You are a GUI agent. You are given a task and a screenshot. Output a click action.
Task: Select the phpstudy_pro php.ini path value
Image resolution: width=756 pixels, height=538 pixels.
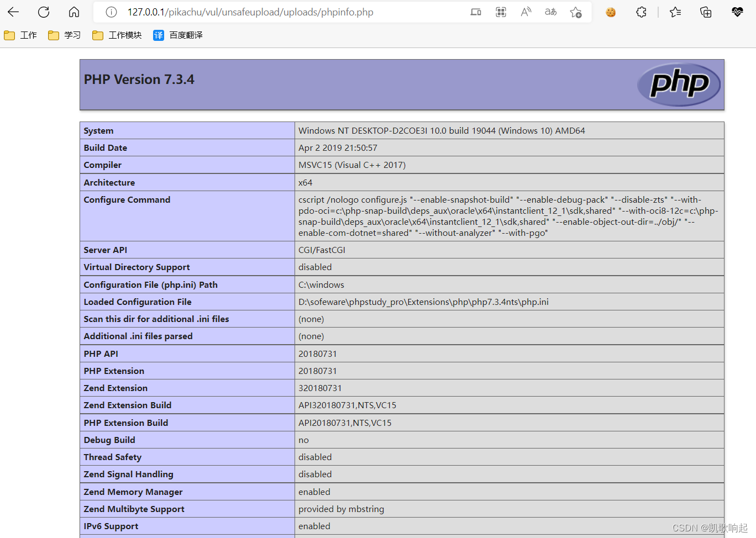(423, 302)
